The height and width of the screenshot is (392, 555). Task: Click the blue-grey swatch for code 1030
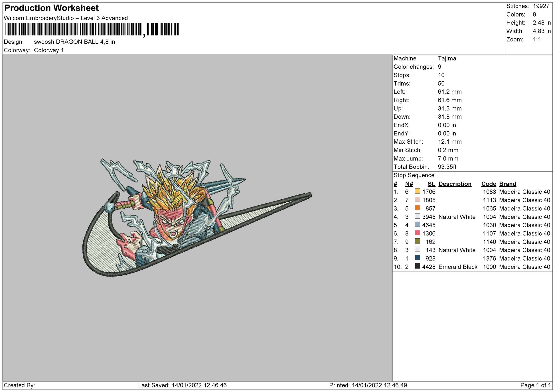click(x=417, y=225)
